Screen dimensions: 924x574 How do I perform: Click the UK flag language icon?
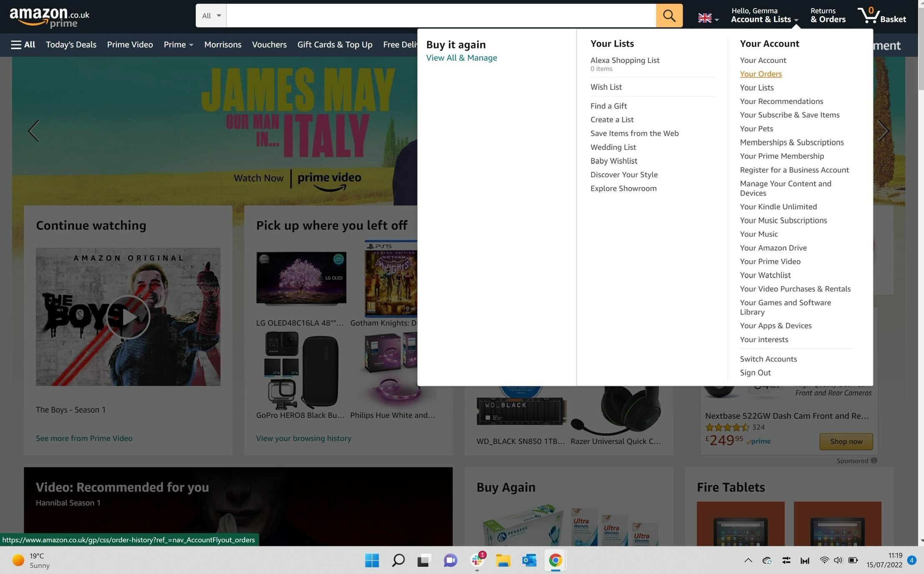point(708,18)
